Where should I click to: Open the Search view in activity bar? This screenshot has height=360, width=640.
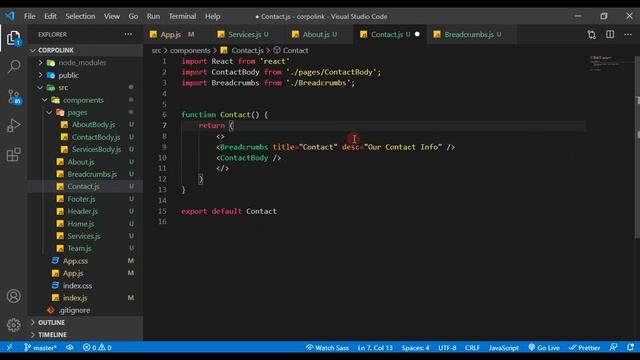(13, 67)
